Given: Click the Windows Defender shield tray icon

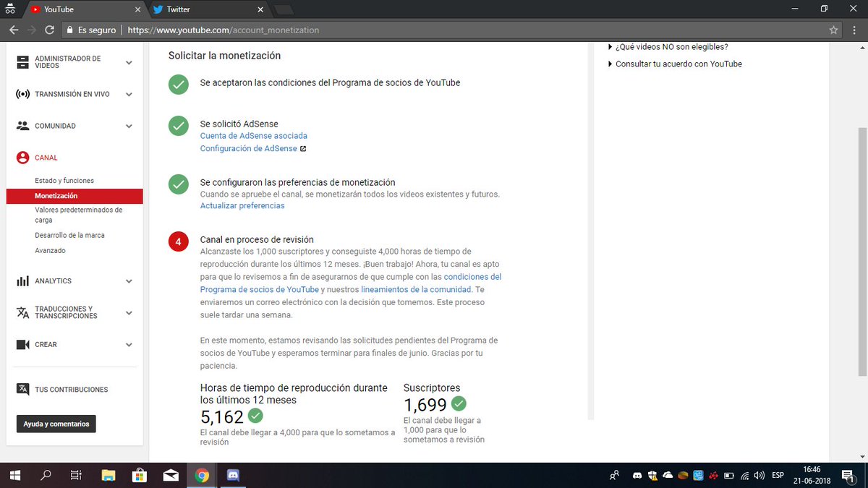Looking at the screenshot, I should coord(653,476).
